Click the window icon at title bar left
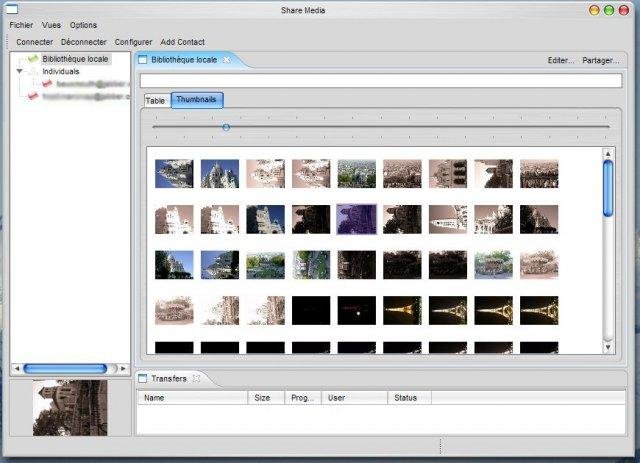Screen dimensions: 640x463 [10, 8]
